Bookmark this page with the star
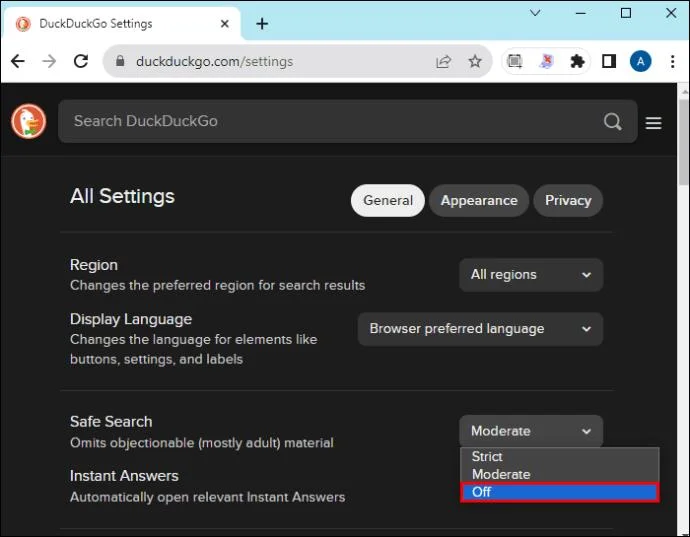The height and width of the screenshot is (537, 690). pos(475,61)
